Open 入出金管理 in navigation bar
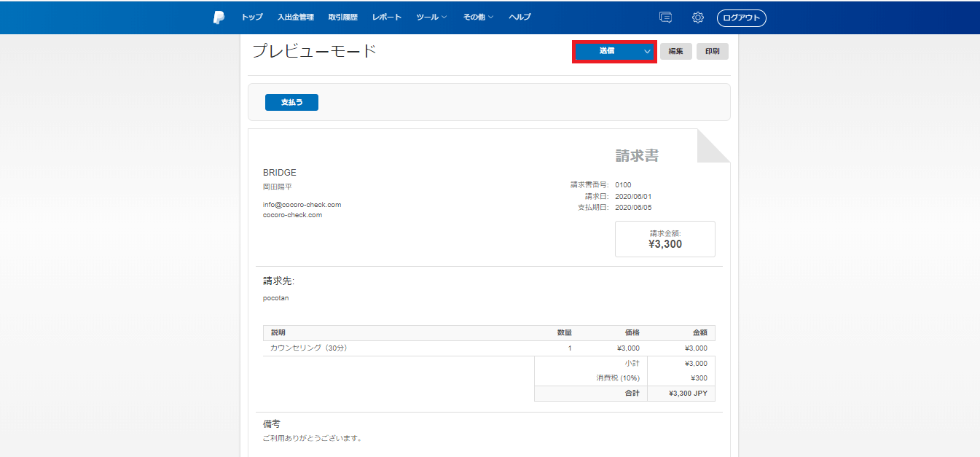980x457 pixels. click(x=296, y=17)
